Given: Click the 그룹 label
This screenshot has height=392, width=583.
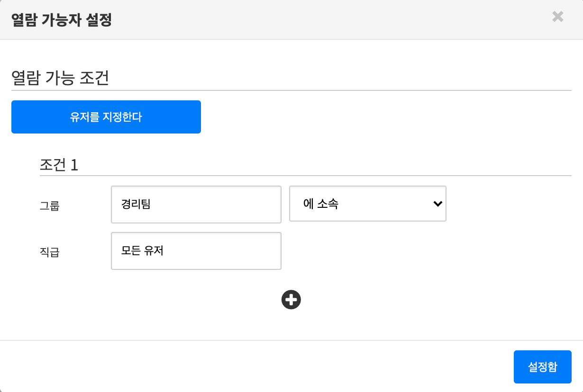Looking at the screenshot, I should click(x=50, y=206).
